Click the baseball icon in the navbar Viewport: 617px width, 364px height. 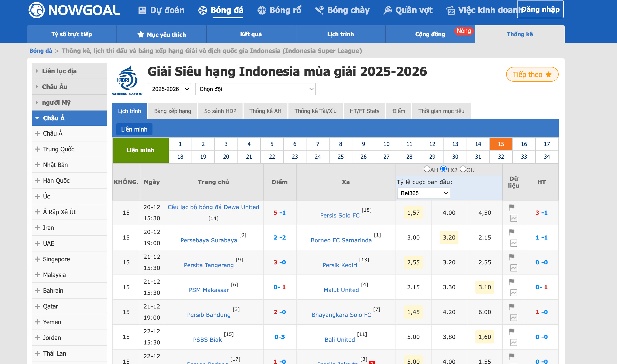(x=319, y=10)
